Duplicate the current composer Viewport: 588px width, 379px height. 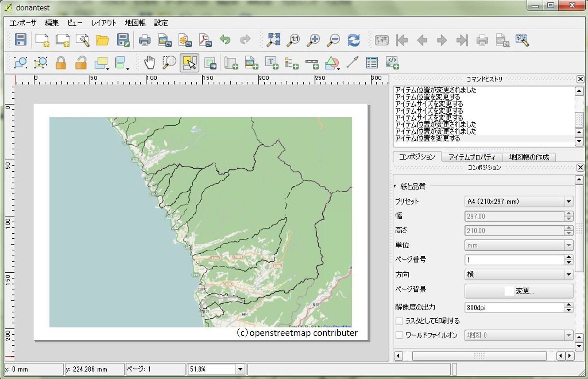point(62,40)
